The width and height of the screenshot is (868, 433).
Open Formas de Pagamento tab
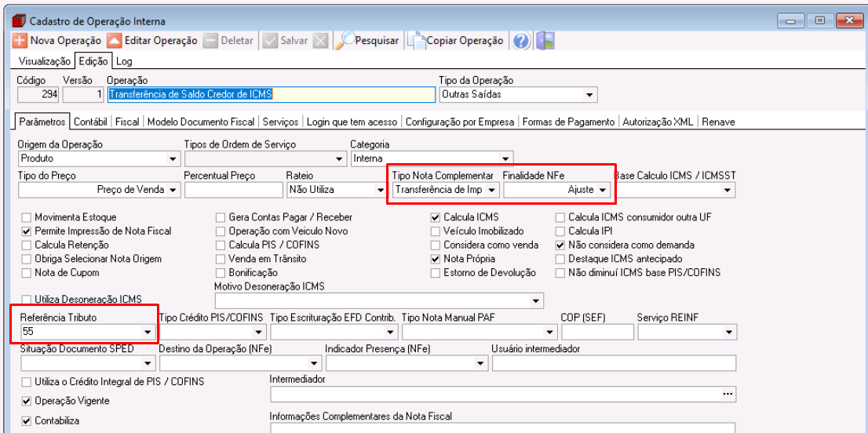click(x=568, y=122)
